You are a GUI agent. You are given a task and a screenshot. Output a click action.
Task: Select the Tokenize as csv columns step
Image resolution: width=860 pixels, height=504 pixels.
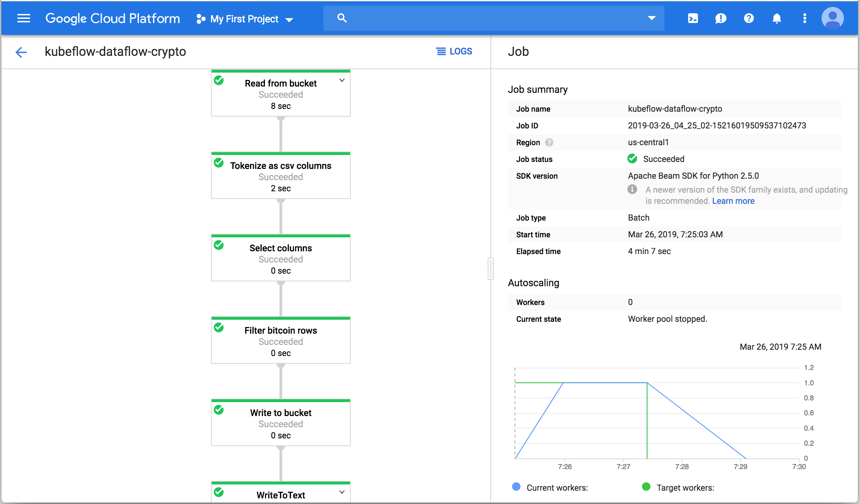[x=280, y=175]
